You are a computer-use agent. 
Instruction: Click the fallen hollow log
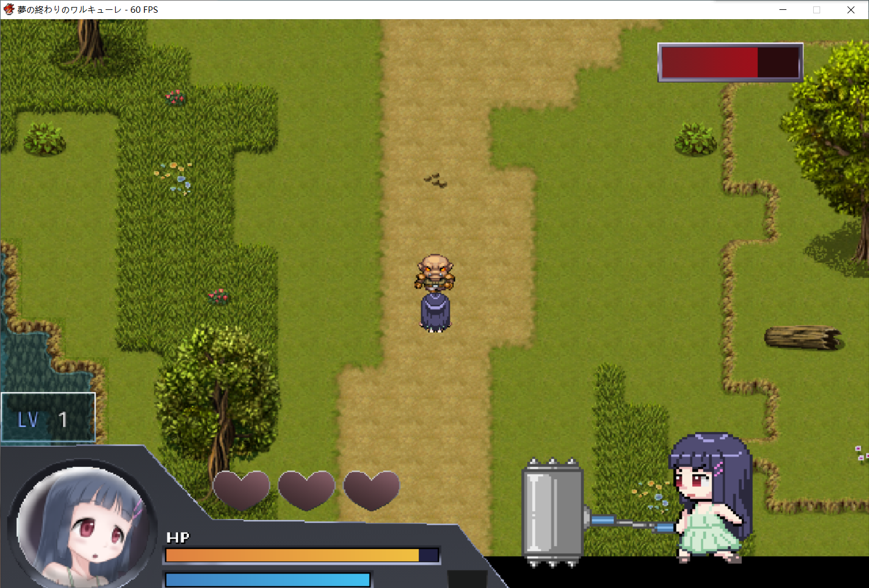(803, 337)
